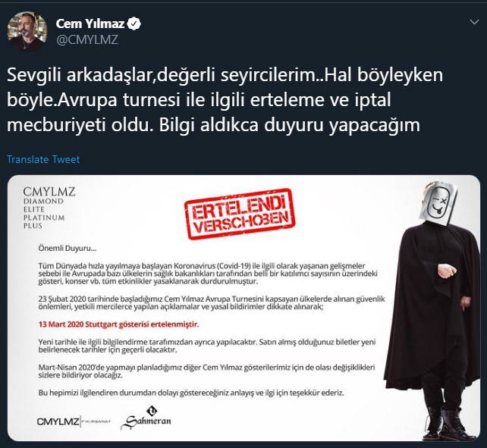Open the @CMYLMZ handle
Viewport: 487px width, 448px height.
(x=87, y=39)
